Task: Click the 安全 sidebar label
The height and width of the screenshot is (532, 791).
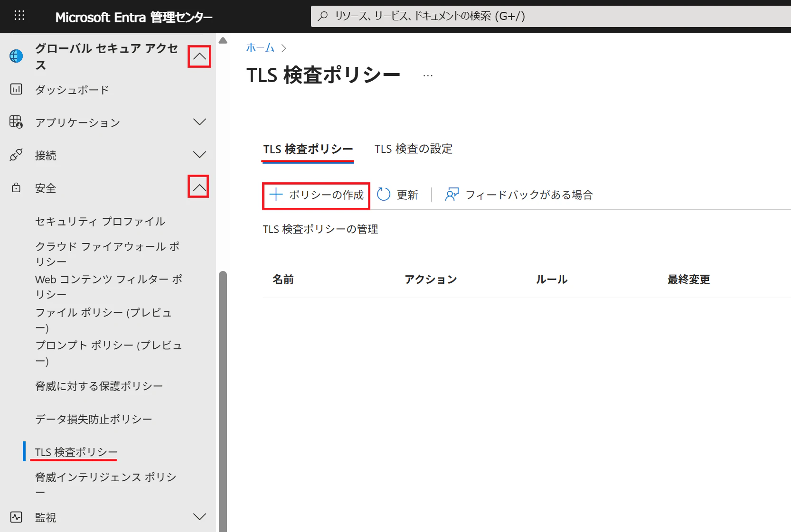Action: pyautogui.click(x=46, y=188)
